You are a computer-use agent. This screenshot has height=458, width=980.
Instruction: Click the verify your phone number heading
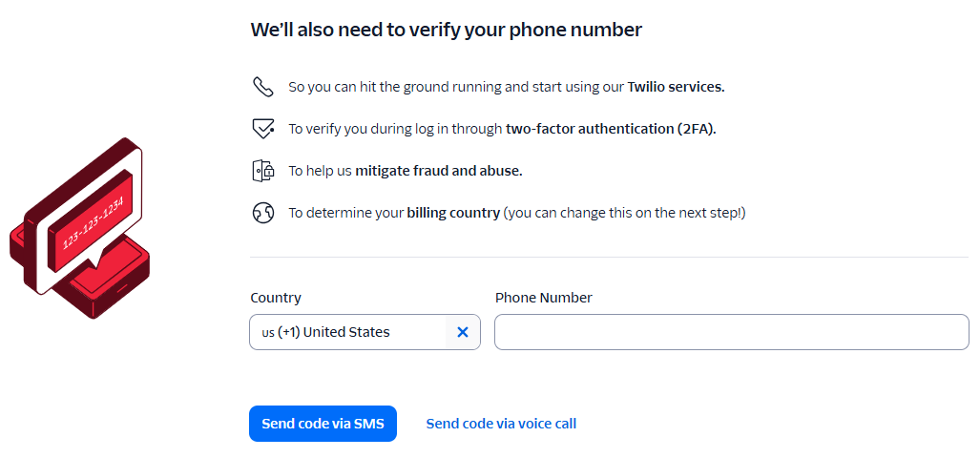pyautogui.click(x=446, y=30)
